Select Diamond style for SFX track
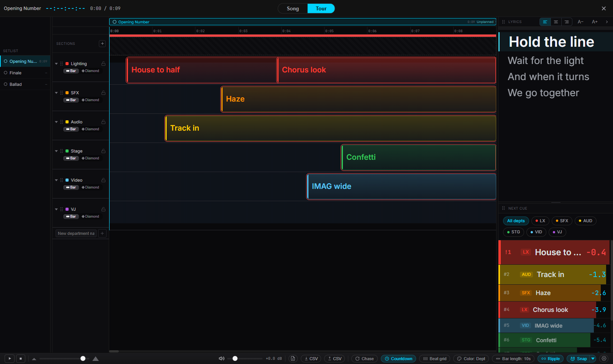Viewport: 613px width, 364px height. click(x=90, y=100)
